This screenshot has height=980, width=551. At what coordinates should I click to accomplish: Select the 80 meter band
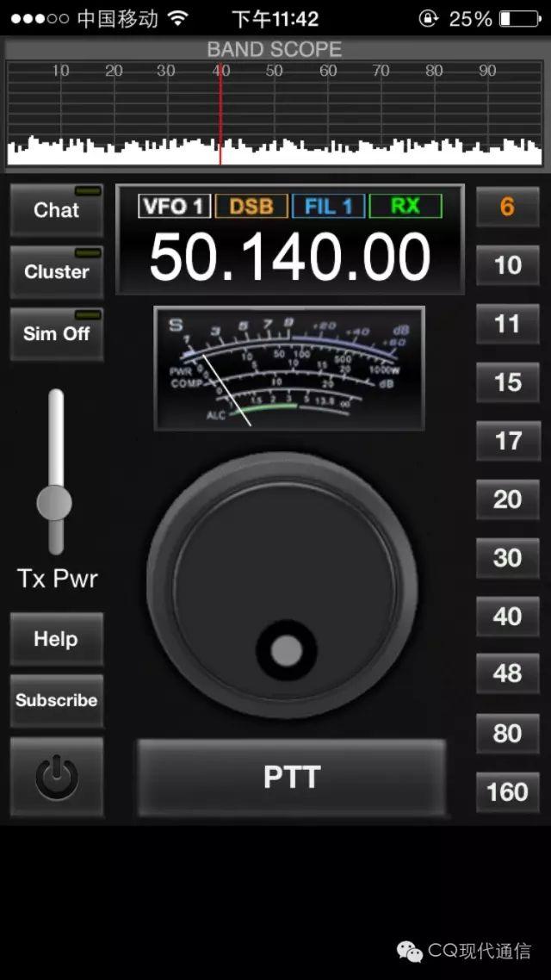(507, 733)
